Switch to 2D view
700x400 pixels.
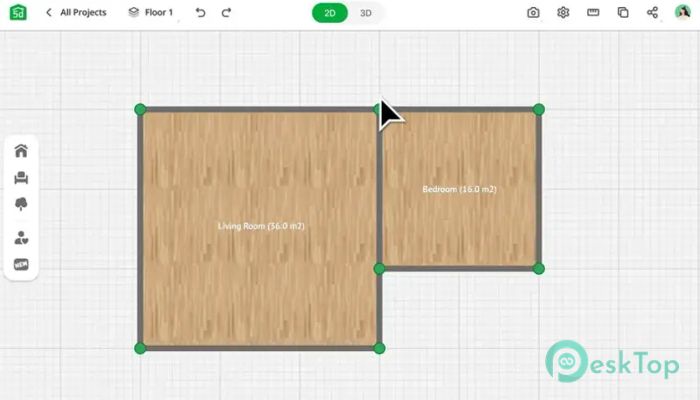[329, 13]
